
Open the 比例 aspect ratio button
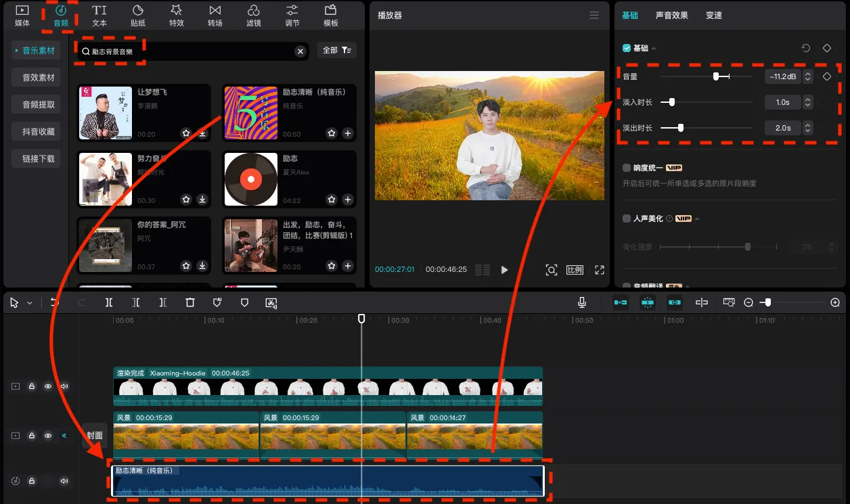click(575, 269)
